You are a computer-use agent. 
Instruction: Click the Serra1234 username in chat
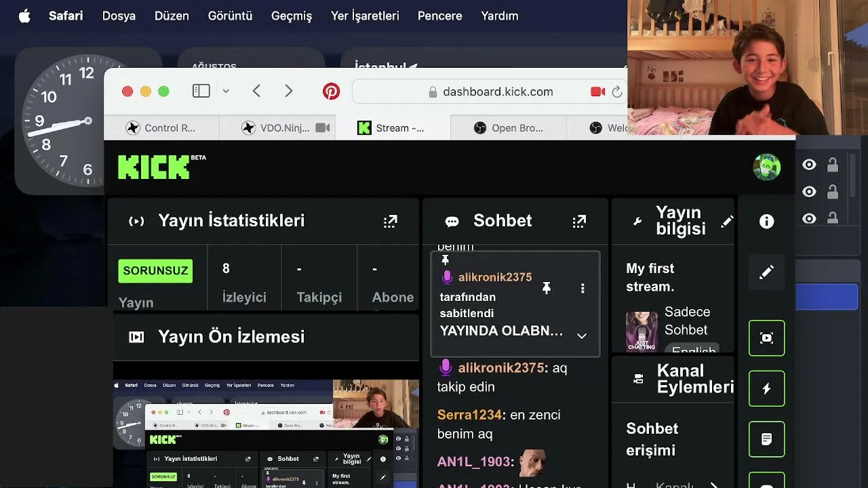tap(470, 415)
